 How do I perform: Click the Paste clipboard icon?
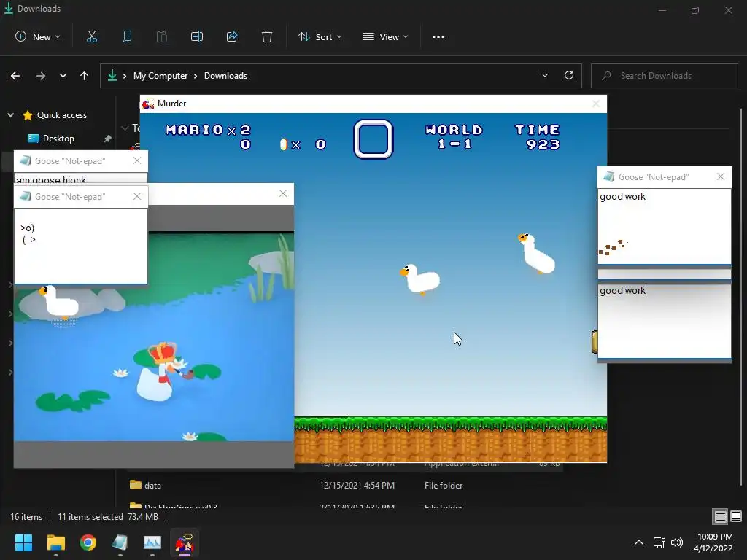tap(162, 36)
